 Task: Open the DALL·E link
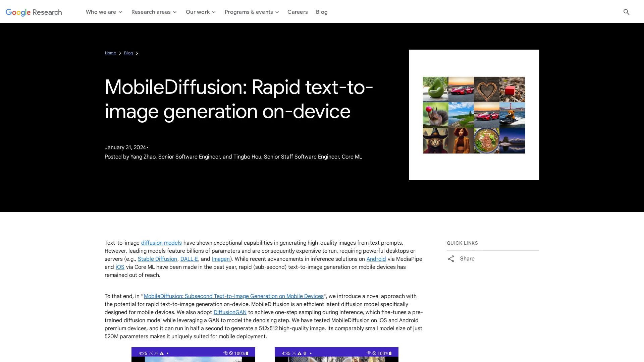pyautogui.click(x=189, y=259)
